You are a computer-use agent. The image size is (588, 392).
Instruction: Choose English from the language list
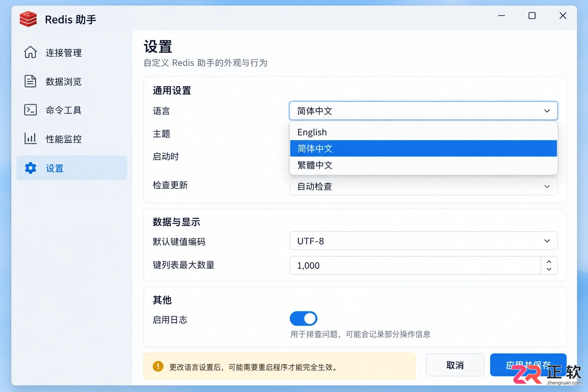423,132
